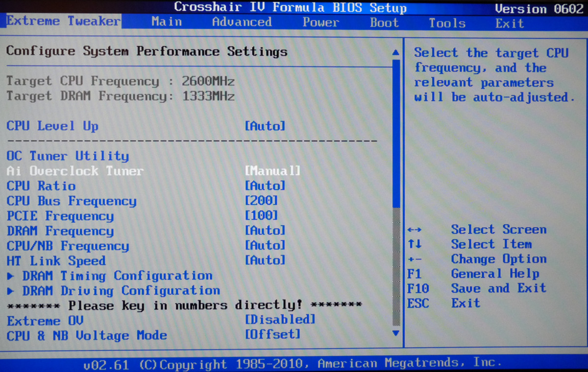Click the Version 0602 text
Image resolution: width=588 pixels, height=372 pixels.
[539, 9]
